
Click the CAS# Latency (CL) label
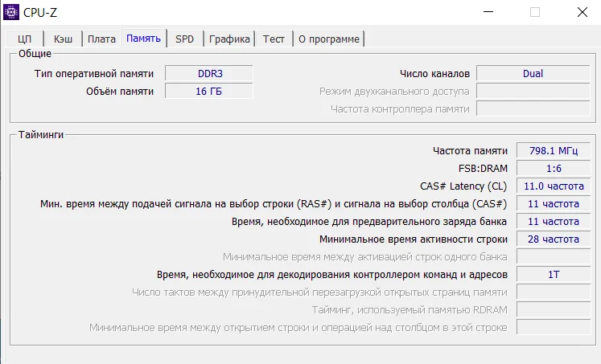463,186
